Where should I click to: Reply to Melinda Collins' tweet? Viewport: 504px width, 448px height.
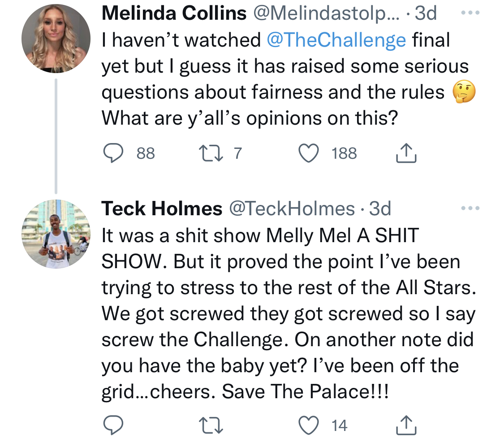tap(113, 153)
